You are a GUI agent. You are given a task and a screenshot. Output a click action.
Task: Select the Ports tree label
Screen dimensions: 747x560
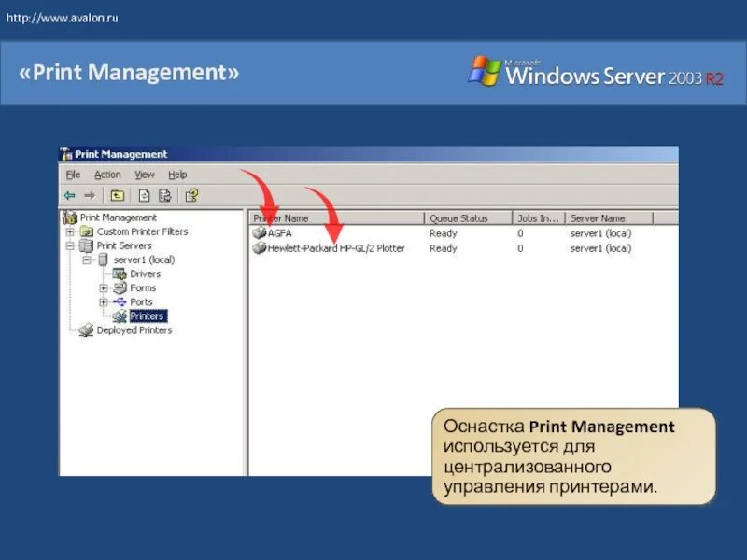point(141,301)
